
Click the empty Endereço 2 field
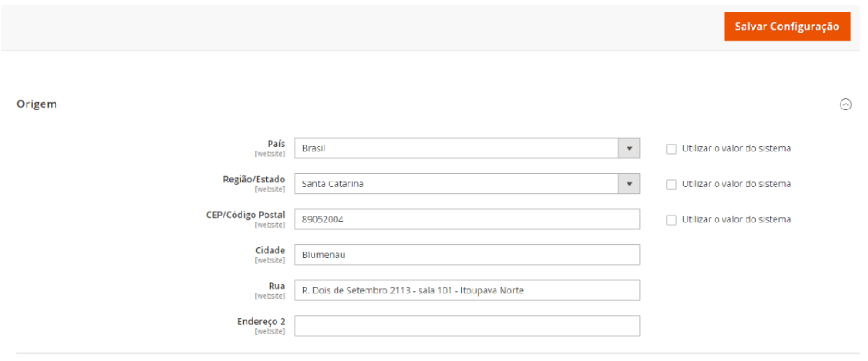(x=467, y=326)
